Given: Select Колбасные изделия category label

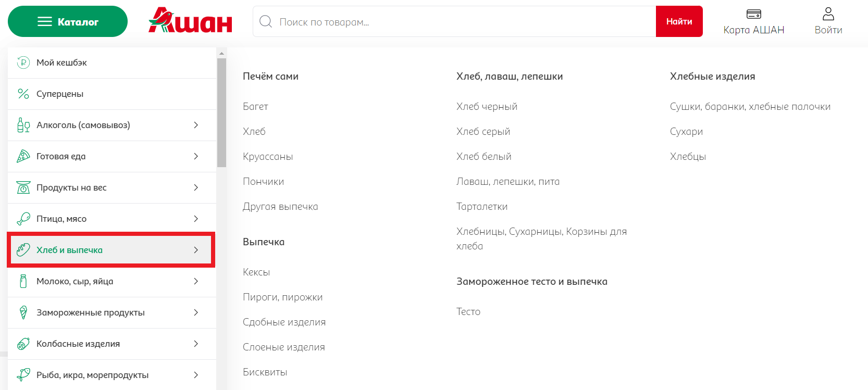Looking at the screenshot, I should tap(78, 344).
